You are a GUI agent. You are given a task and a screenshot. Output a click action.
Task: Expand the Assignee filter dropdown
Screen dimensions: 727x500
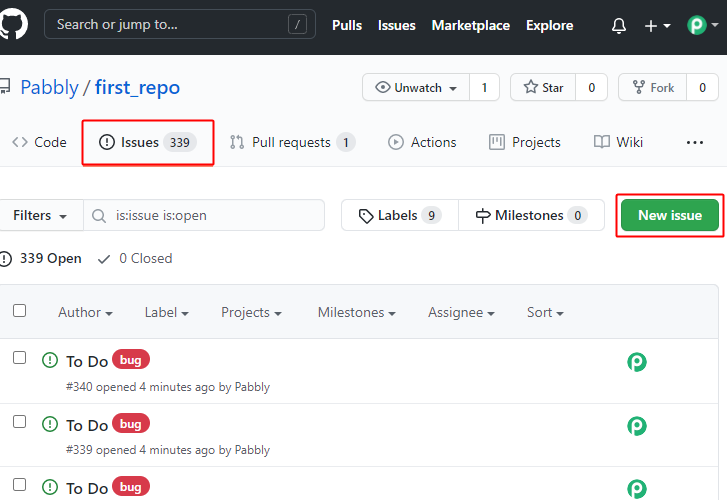point(461,313)
